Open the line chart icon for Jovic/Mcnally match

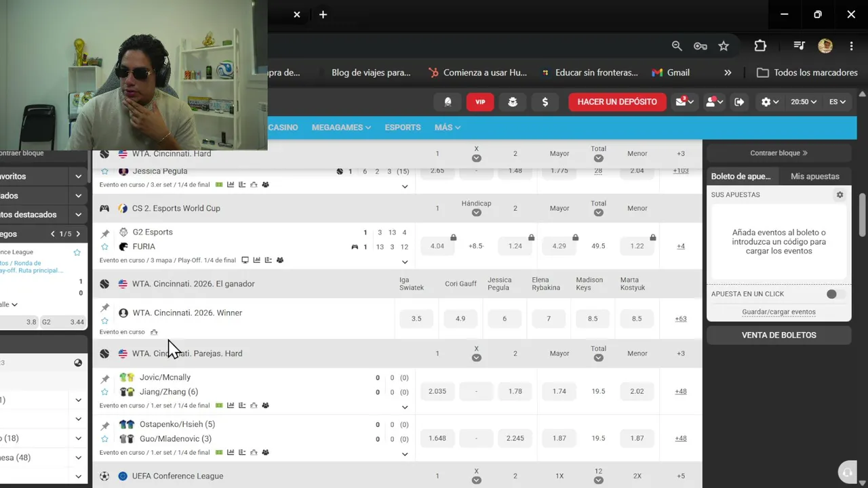pos(231,405)
